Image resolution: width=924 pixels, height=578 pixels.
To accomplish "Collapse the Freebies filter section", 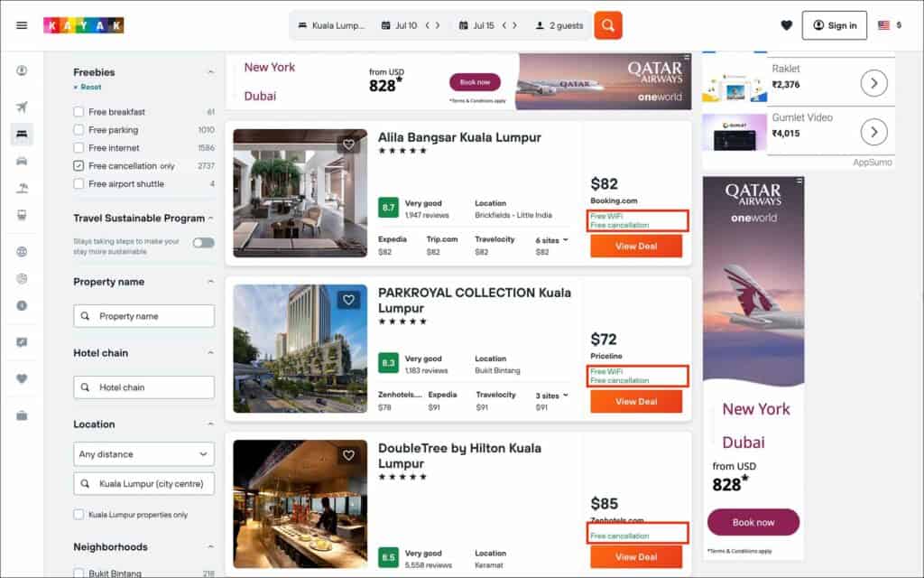I will (x=210, y=72).
